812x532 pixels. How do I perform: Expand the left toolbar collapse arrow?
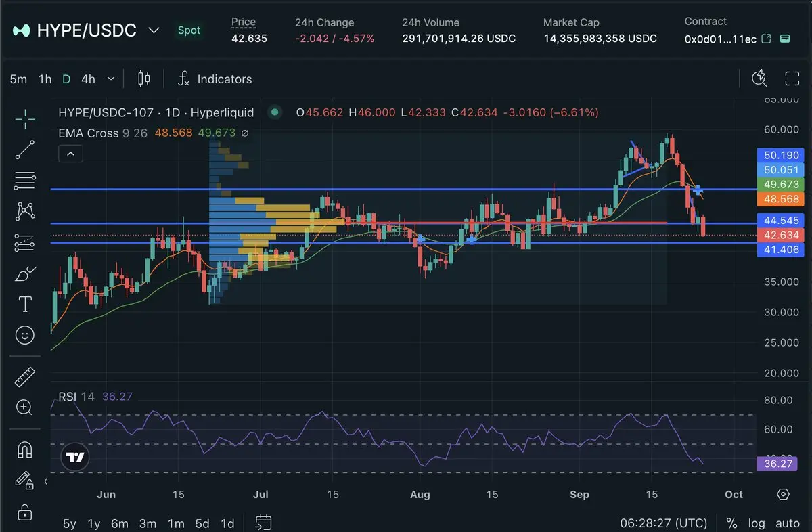point(46,482)
